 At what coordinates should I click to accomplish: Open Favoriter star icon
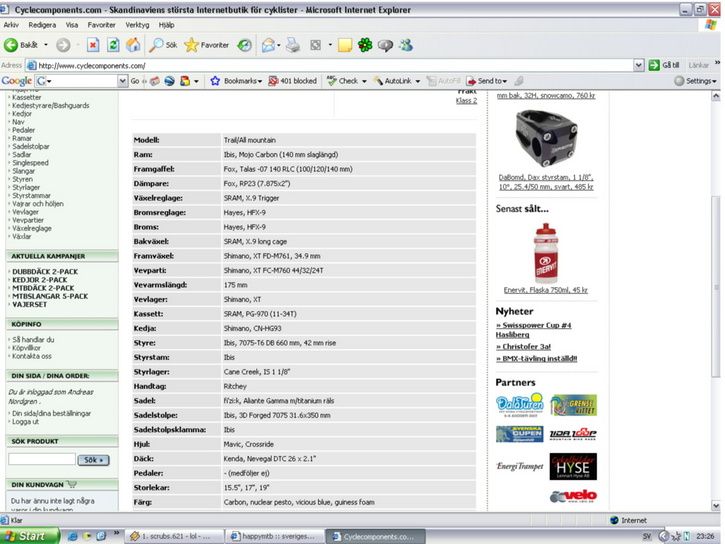coord(191,45)
